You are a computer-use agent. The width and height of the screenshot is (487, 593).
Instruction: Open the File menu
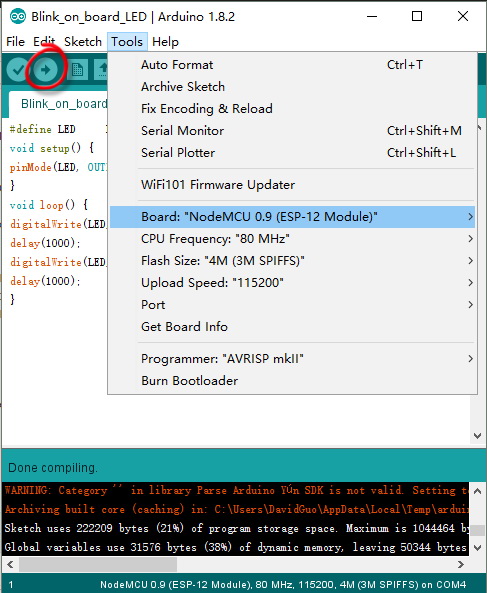point(16,42)
